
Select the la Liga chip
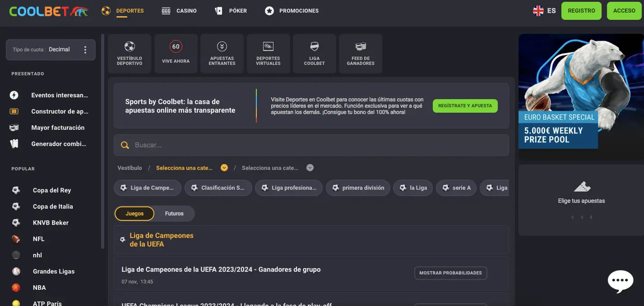[413, 188]
